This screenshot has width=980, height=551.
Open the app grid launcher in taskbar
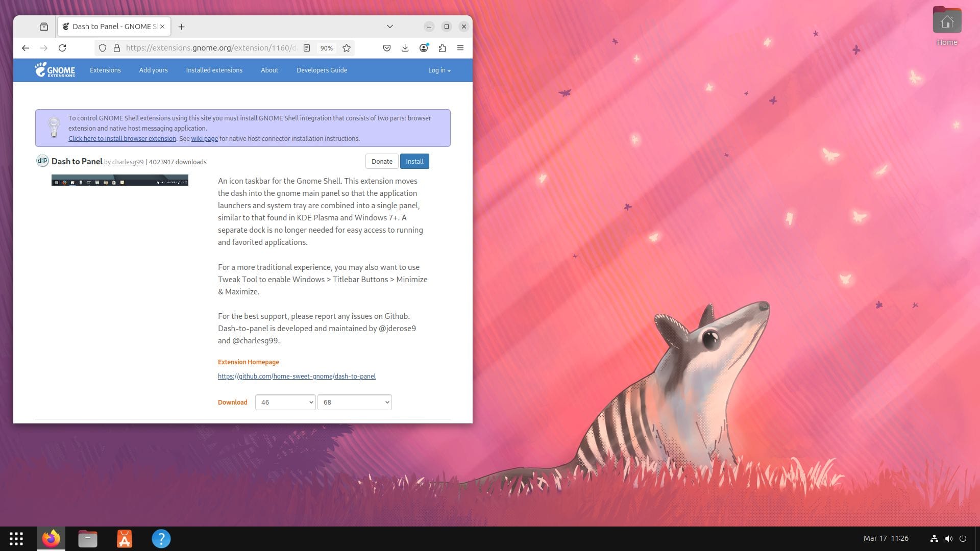pos(16,538)
